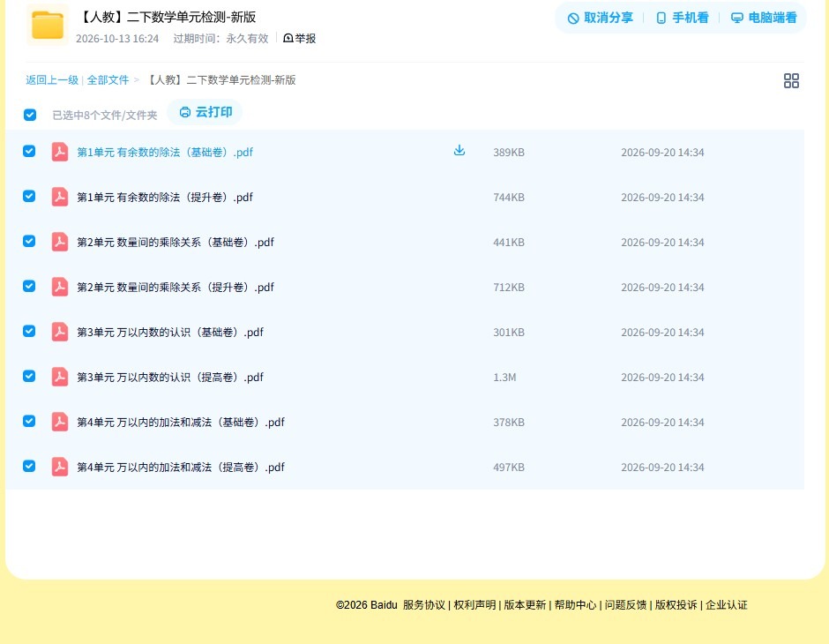The height and width of the screenshot is (644, 829).
Task: Open file 第1单元 有余数的除法（基础卷）.pdf
Action: pyautogui.click(x=165, y=153)
